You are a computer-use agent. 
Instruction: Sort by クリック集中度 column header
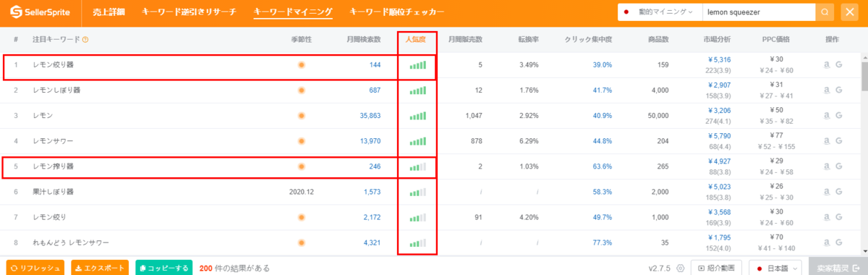(588, 40)
